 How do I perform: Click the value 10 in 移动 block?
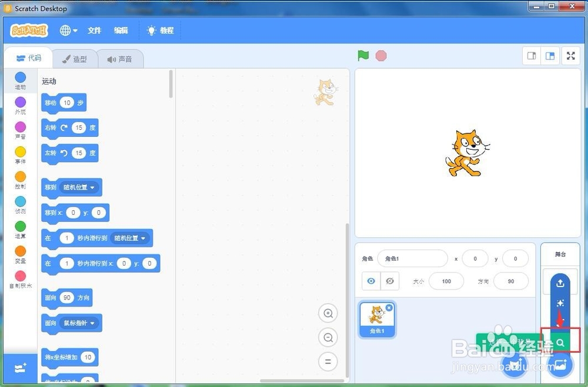click(x=67, y=103)
